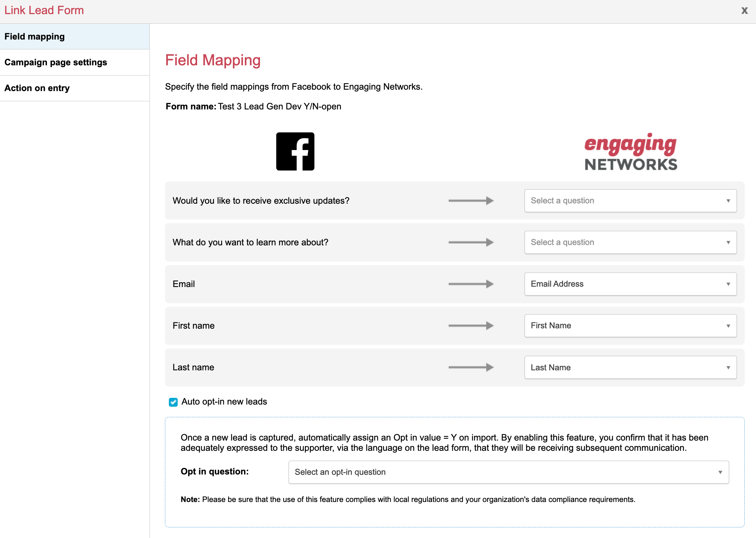Click the Auto opt-in new leads label
Image resolution: width=756 pixels, height=538 pixels.
click(x=224, y=402)
